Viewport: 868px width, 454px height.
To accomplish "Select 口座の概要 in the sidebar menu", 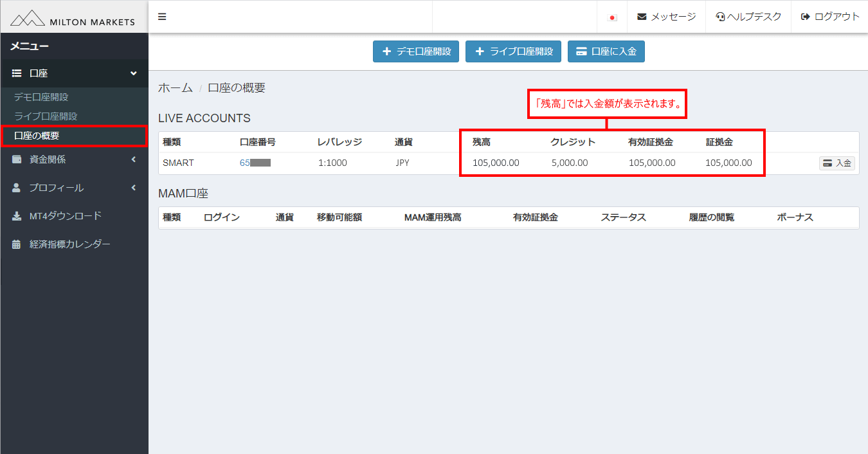I will coord(39,136).
